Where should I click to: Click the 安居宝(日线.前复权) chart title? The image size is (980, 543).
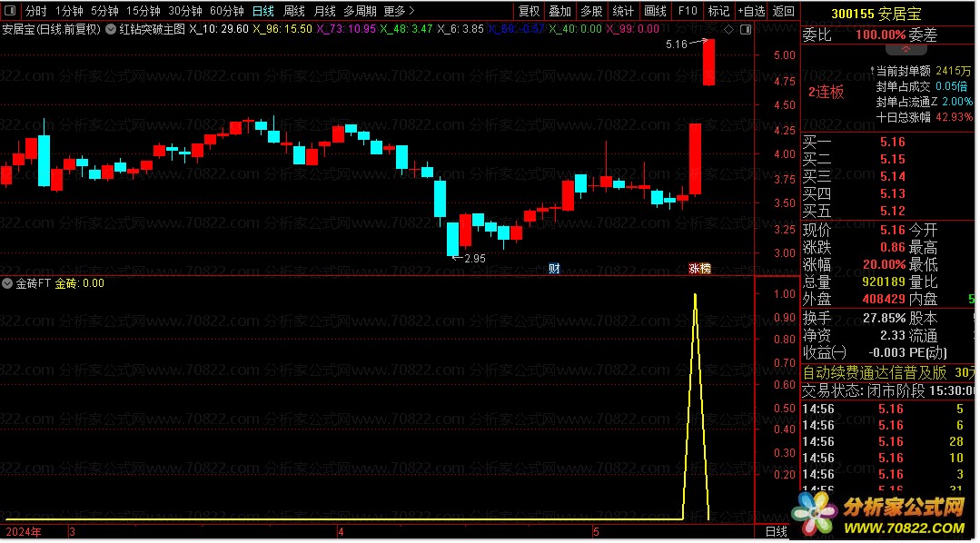[51, 29]
